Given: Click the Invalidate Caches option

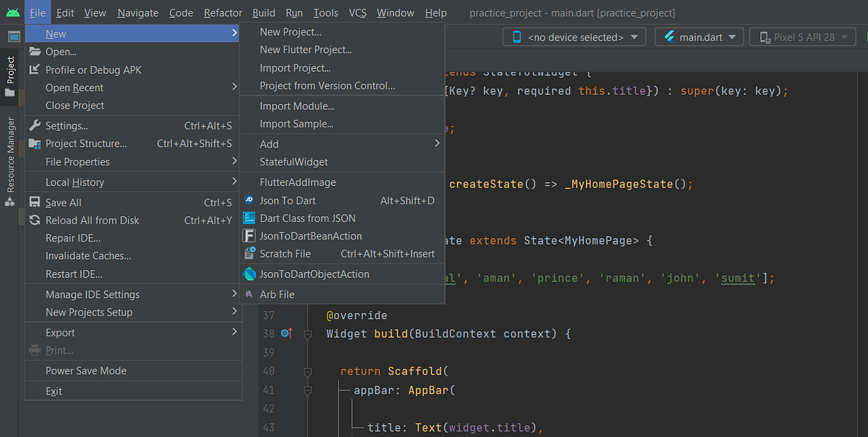Looking at the screenshot, I should click(x=87, y=255).
